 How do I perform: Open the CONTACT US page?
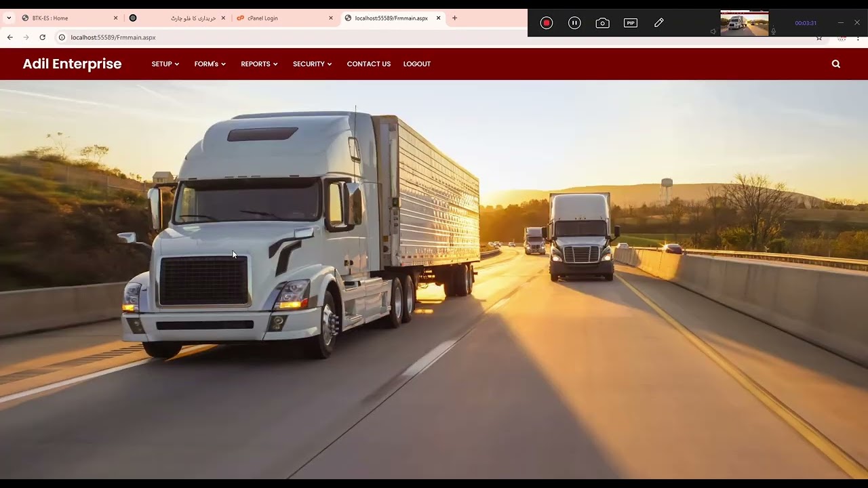pos(369,64)
